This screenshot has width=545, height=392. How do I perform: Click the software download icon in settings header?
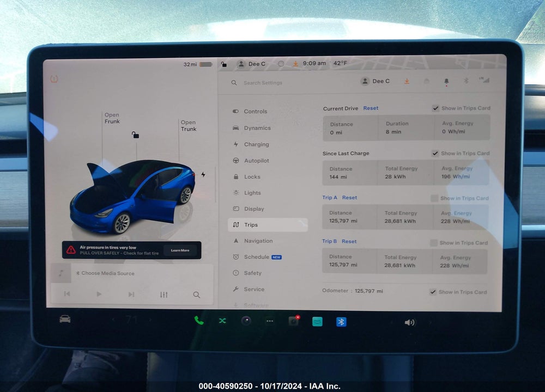407,81
